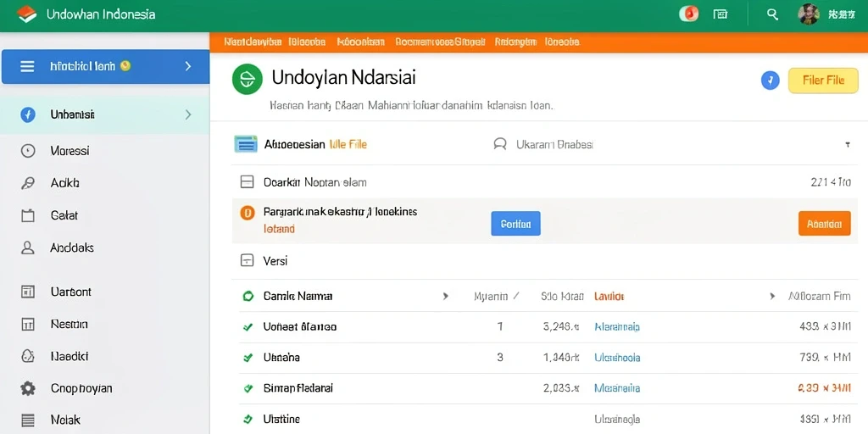Open blue link in Ubnaha row

[x=617, y=359]
